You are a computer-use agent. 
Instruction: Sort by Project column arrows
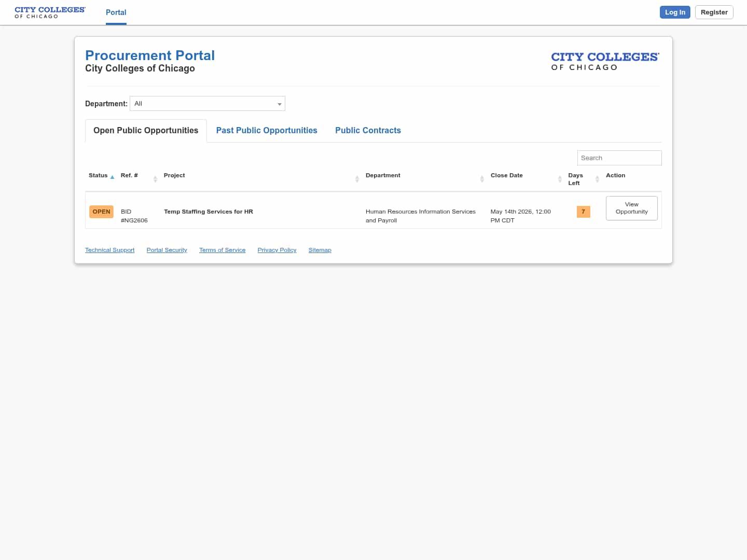pos(357,179)
